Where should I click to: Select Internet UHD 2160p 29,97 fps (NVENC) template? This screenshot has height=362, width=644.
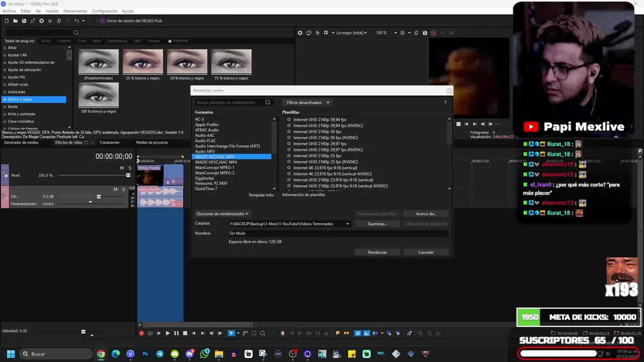tap(328, 150)
